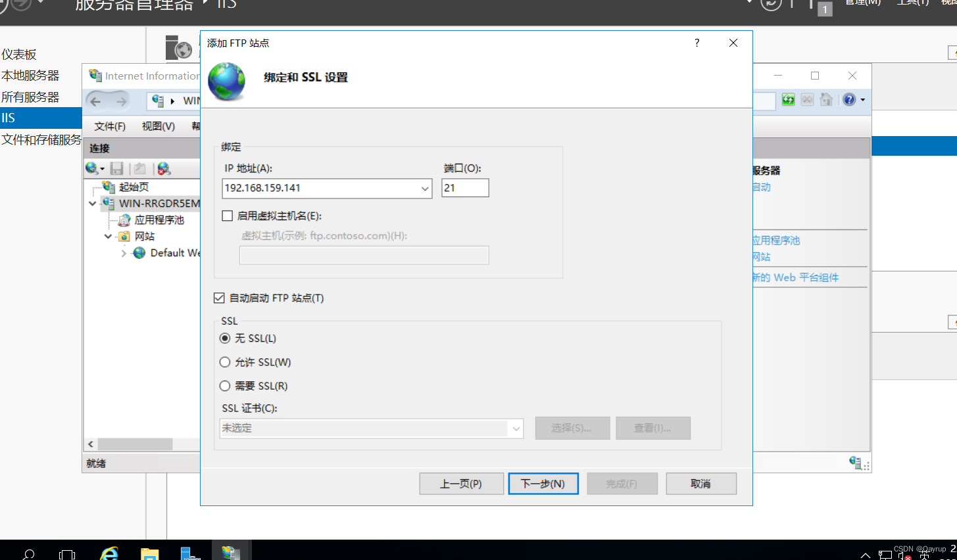Select the 需要 SSL radio option
Viewport: 957px width, 560px height.
[x=225, y=386]
